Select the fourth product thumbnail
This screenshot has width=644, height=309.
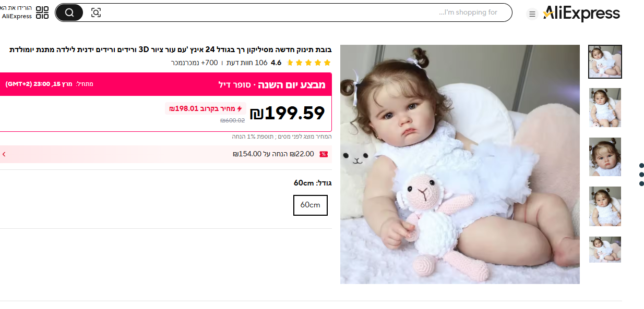pyautogui.click(x=605, y=206)
